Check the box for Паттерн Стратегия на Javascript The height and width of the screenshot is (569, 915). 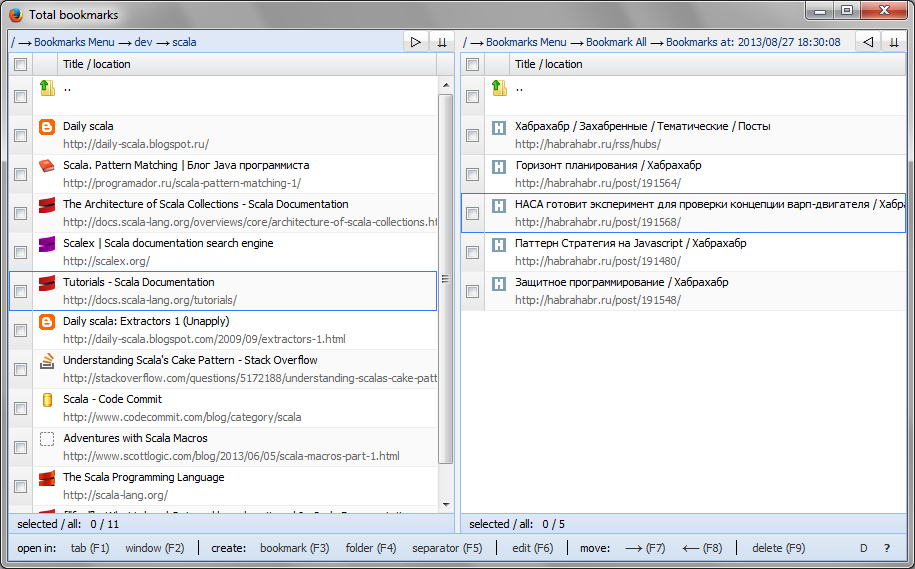pyautogui.click(x=473, y=252)
